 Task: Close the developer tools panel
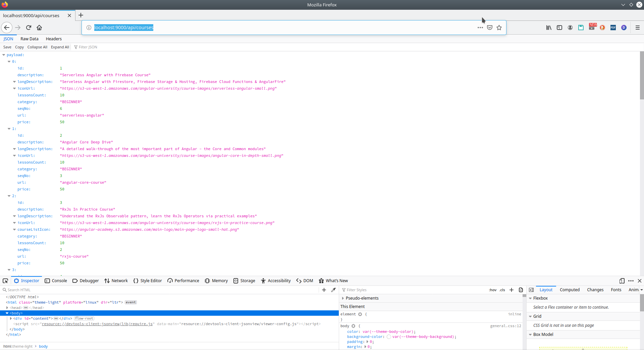pos(640,281)
